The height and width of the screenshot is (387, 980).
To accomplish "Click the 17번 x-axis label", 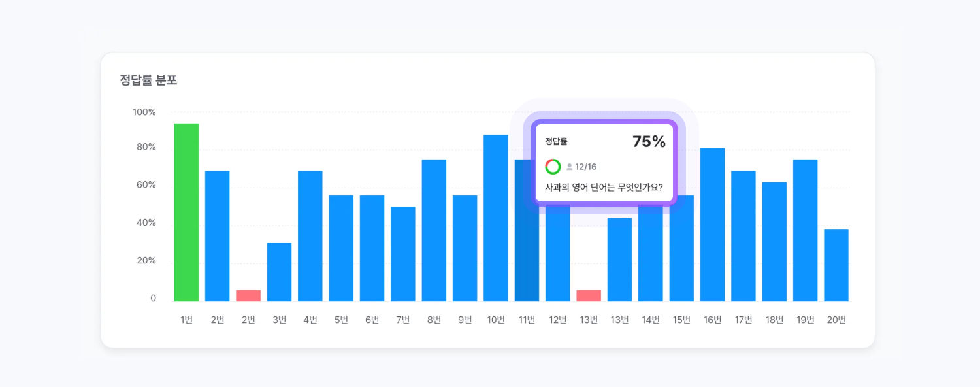I will click(x=743, y=320).
